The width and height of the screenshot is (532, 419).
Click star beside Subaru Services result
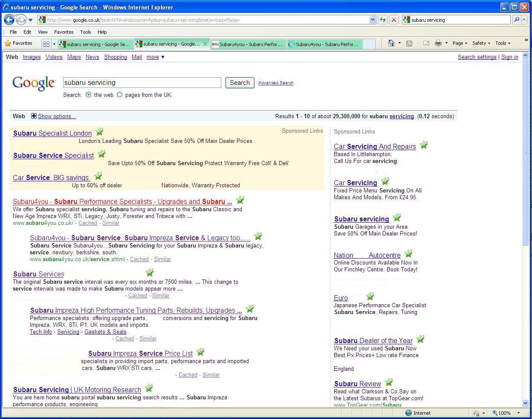tap(150, 272)
